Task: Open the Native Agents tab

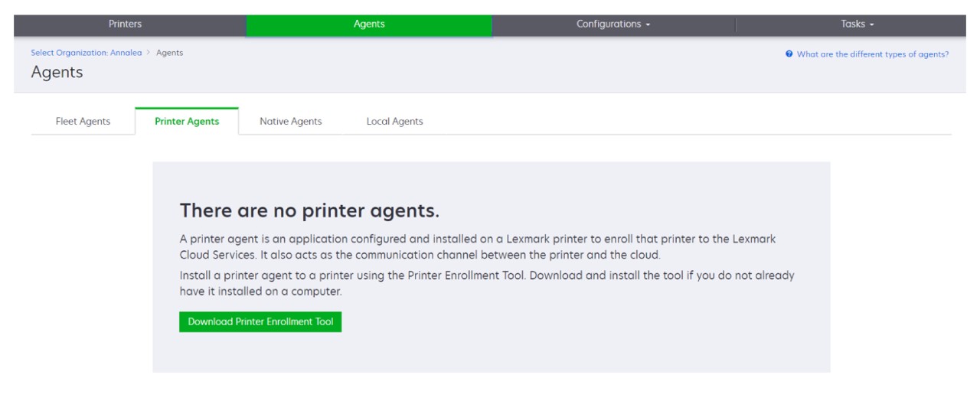Action: pos(290,121)
